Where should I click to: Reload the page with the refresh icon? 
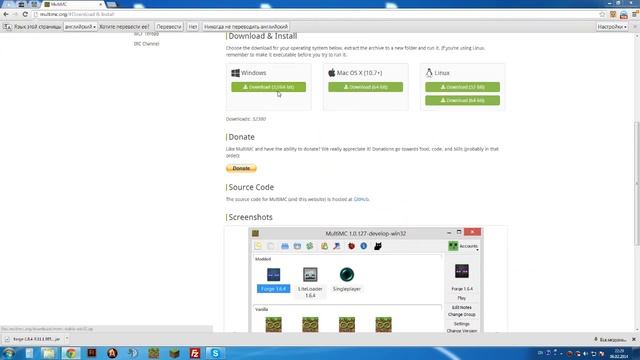pyautogui.click(x=25, y=14)
